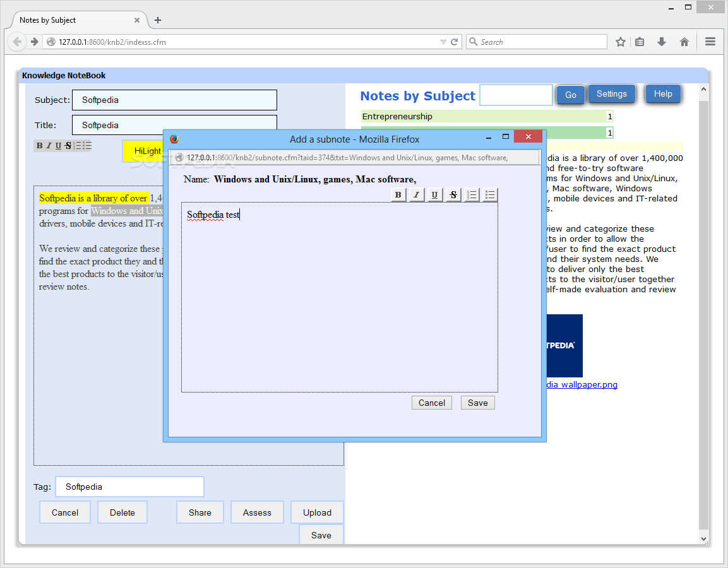Insert bulleted list in the subnote editor
The image size is (728, 568).
(x=490, y=195)
